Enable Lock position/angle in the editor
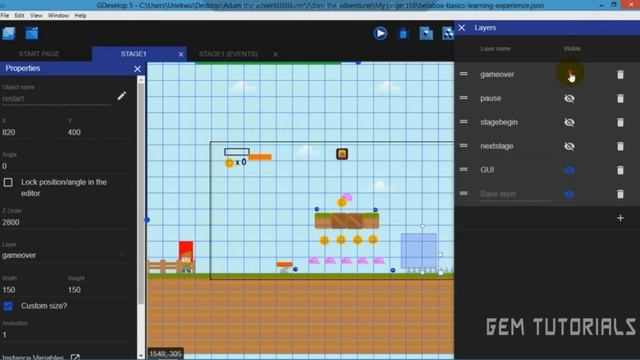Screen dimensions: 640x360 pyautogui.click(x=8, y=182)
